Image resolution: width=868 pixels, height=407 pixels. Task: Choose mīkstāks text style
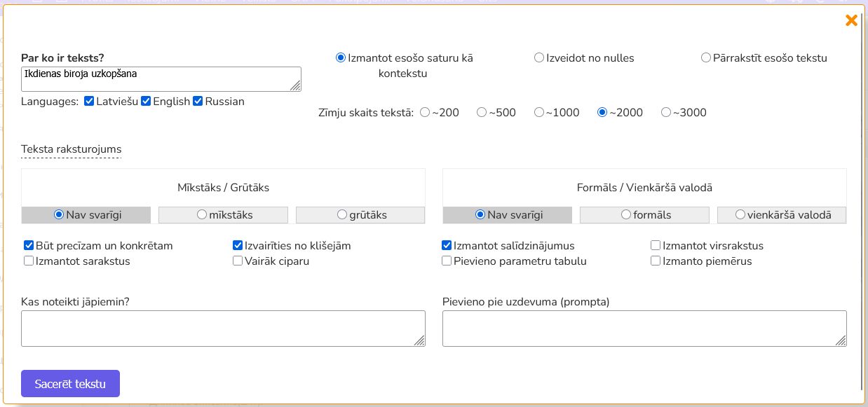(202, 214)
